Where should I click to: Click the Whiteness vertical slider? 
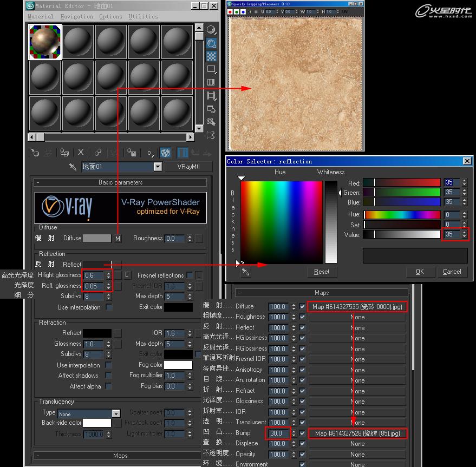(x=331, y=222)
